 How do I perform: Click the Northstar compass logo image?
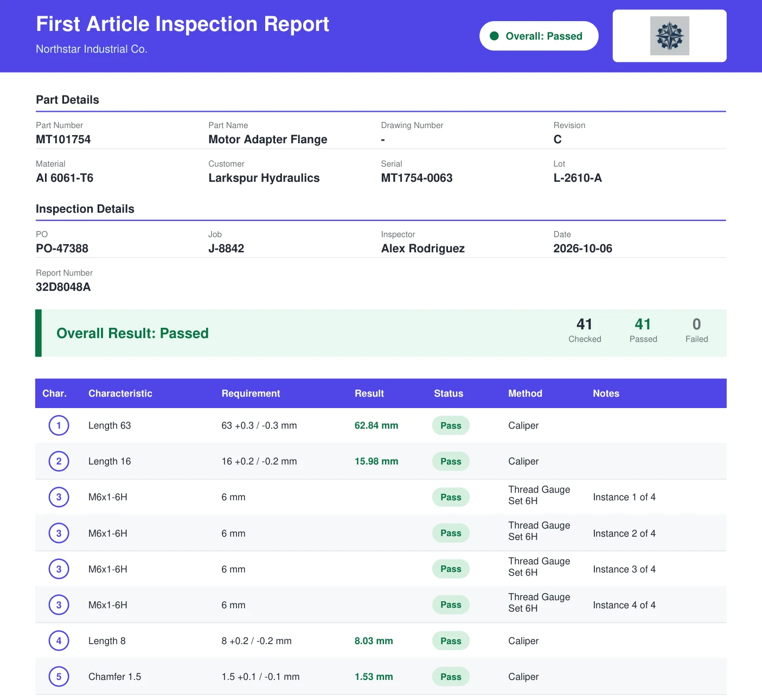pos(669,36)
